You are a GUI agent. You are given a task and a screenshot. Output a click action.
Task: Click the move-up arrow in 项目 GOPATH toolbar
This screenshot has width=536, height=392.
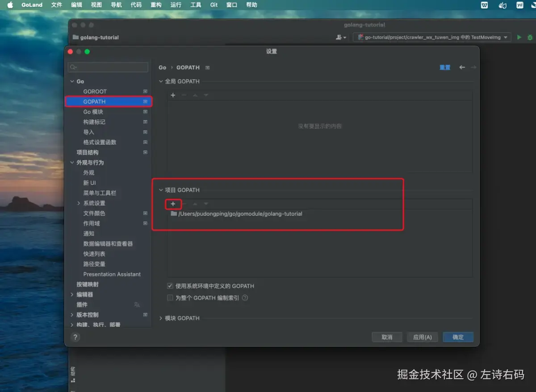pos(195,204)
